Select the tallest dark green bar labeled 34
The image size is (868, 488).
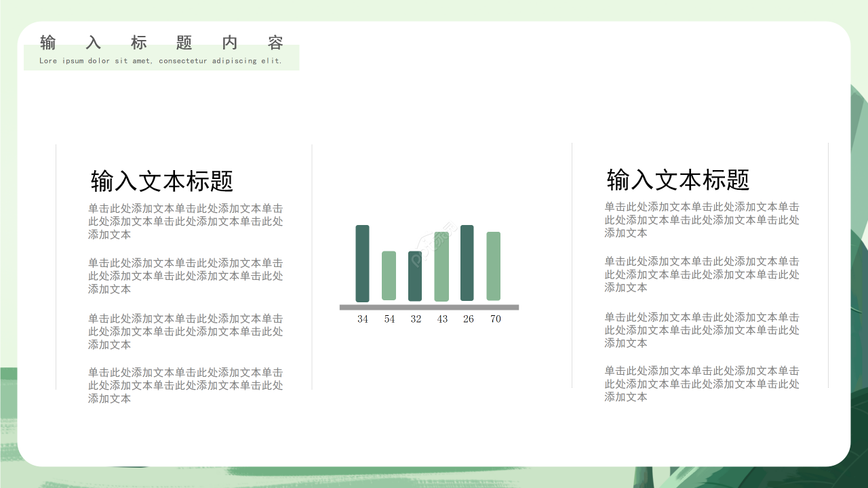pyautogui.click(x=362, y=264)
